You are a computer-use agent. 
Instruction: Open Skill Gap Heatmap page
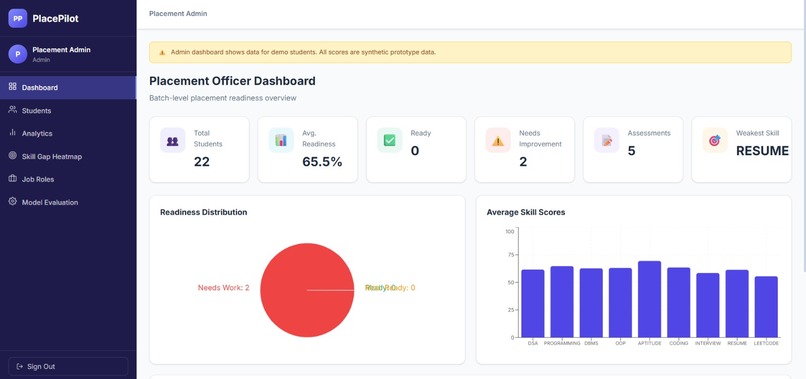[68, 156]
